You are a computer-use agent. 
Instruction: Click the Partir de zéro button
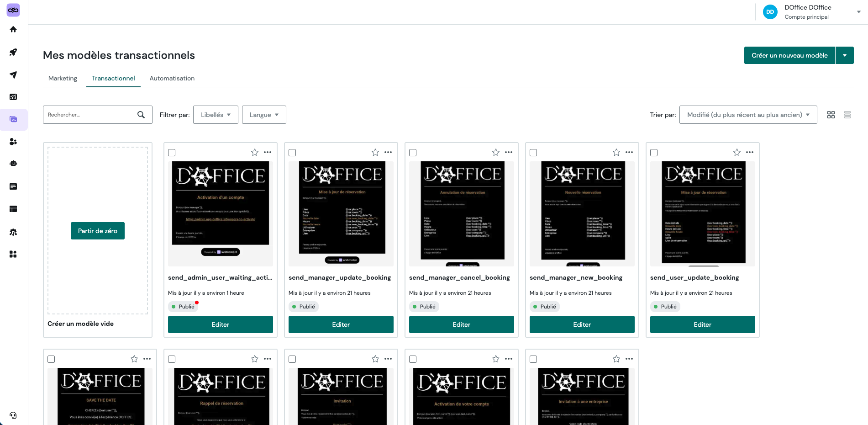(x=98, y=231)
